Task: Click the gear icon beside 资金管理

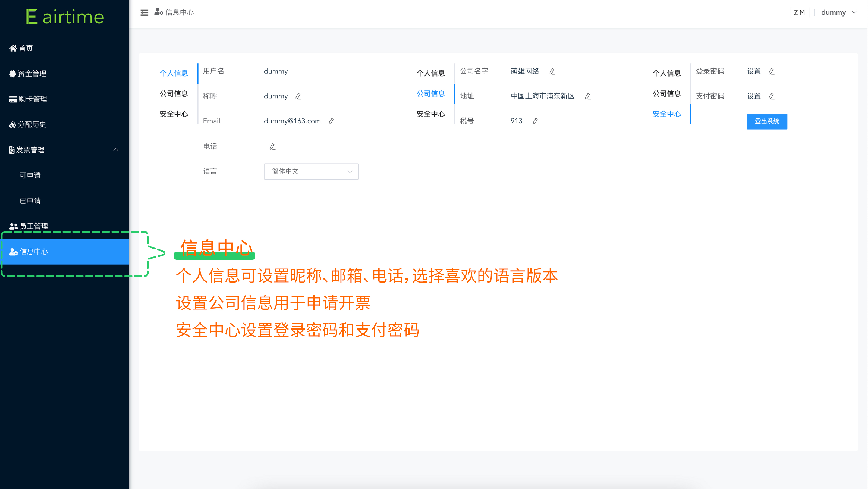Action: (13, 73)
